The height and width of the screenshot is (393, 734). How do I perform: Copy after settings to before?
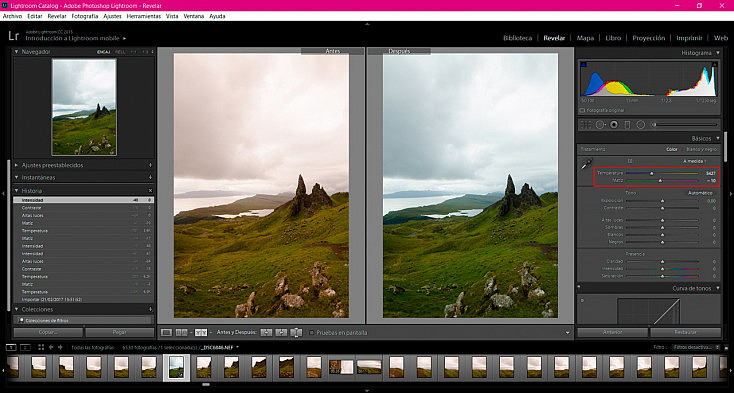tap(281, 333)
